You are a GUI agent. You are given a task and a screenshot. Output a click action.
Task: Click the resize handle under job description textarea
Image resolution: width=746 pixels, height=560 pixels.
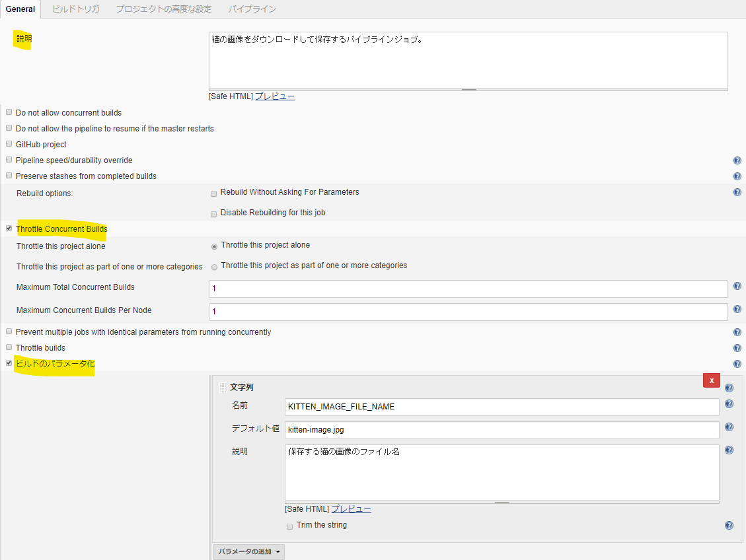pos(468,89)
